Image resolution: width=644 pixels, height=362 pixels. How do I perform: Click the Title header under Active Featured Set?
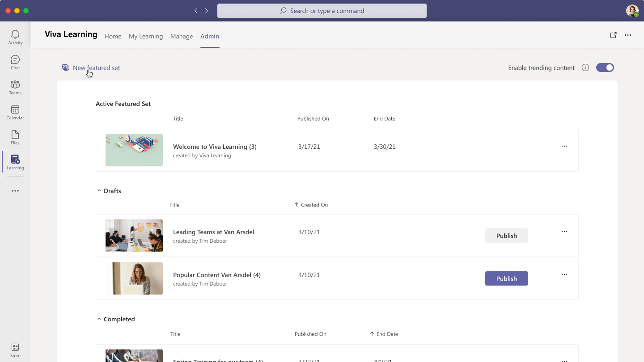coord(178,118)
